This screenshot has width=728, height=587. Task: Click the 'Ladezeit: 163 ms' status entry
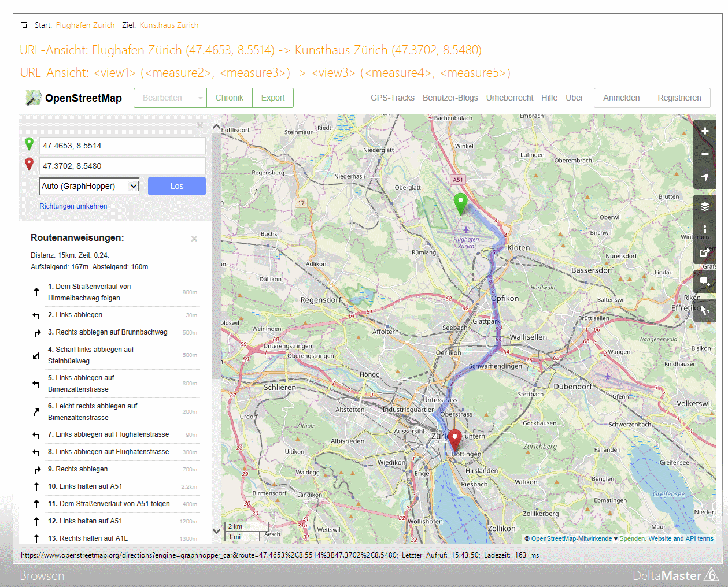511,555
